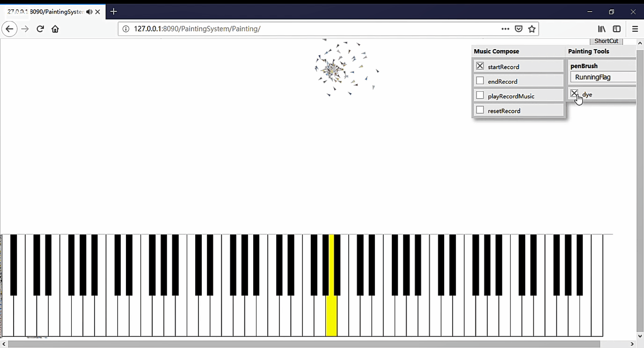644x348 pixels.
Task: Mute the tab using the speaker icon
Action: 89,12
